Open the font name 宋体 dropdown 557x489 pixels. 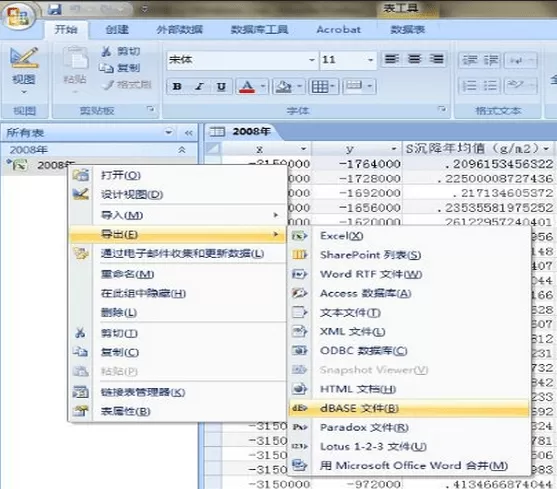pyautogui.click(x=312, y=60)
